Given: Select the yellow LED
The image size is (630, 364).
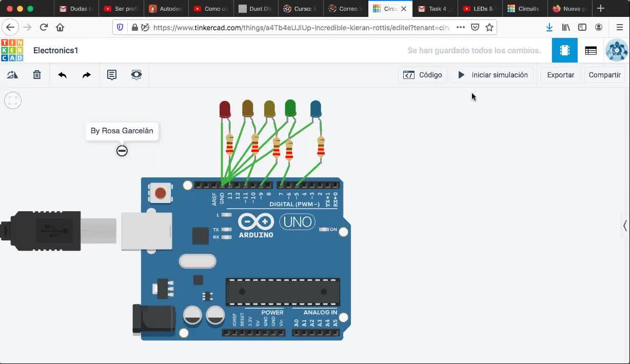Looking at the screenshot, I should point(269,109).
